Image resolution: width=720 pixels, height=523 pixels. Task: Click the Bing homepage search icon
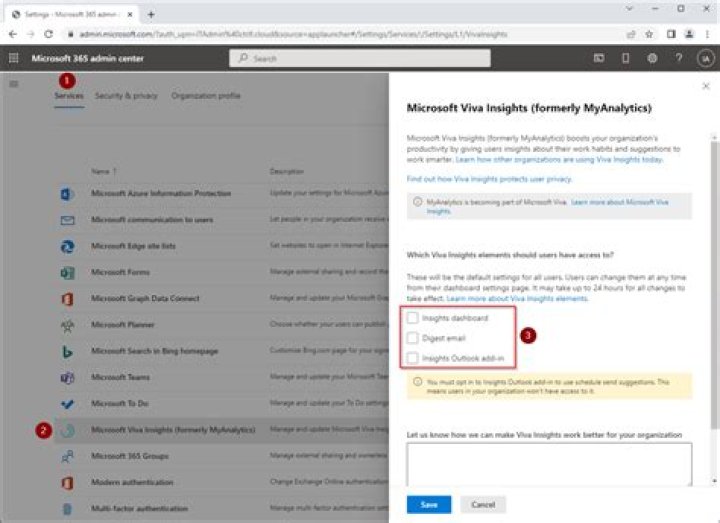68,351
